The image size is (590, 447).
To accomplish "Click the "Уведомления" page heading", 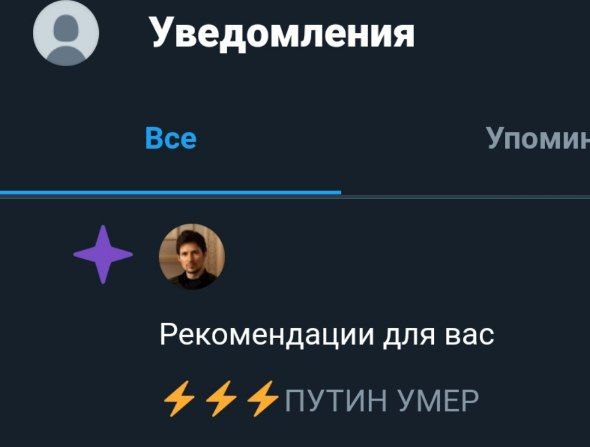I will click(283, 32).
